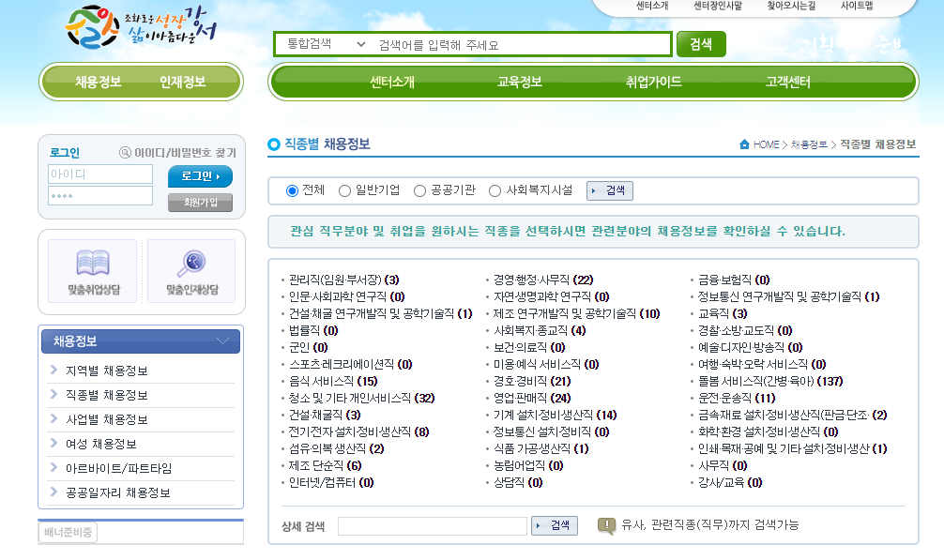Open the 취업가이드 menu item

click(654, 82)
